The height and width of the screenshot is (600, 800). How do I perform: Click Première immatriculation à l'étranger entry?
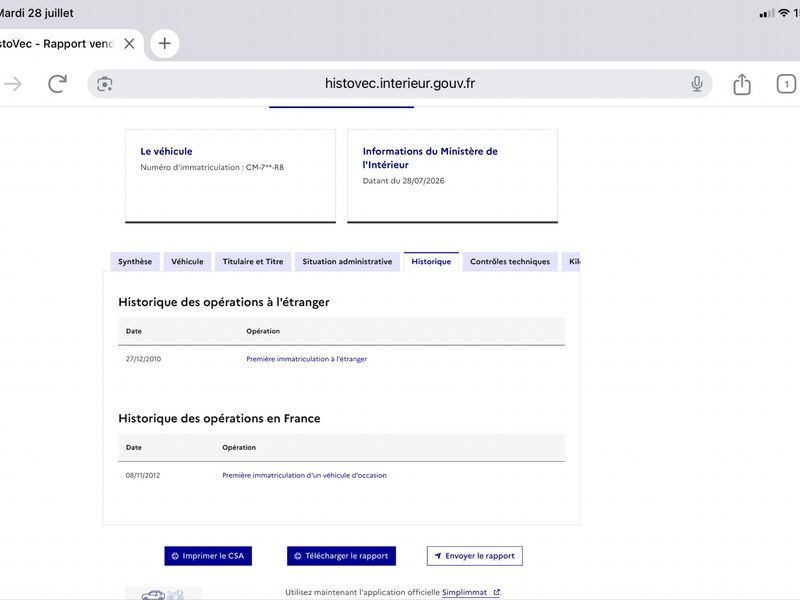click(307, 359)
